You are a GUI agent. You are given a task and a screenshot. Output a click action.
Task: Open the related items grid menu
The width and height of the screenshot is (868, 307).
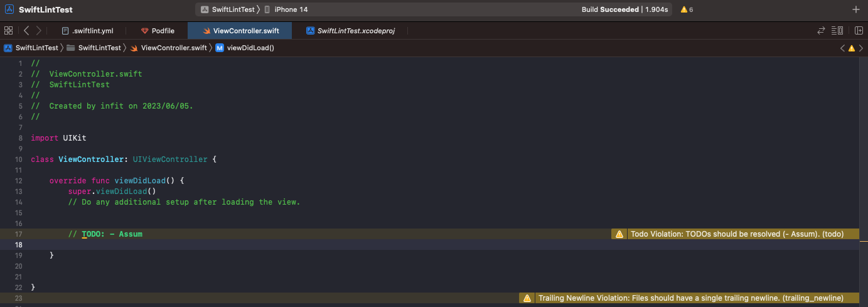[8, 30]
